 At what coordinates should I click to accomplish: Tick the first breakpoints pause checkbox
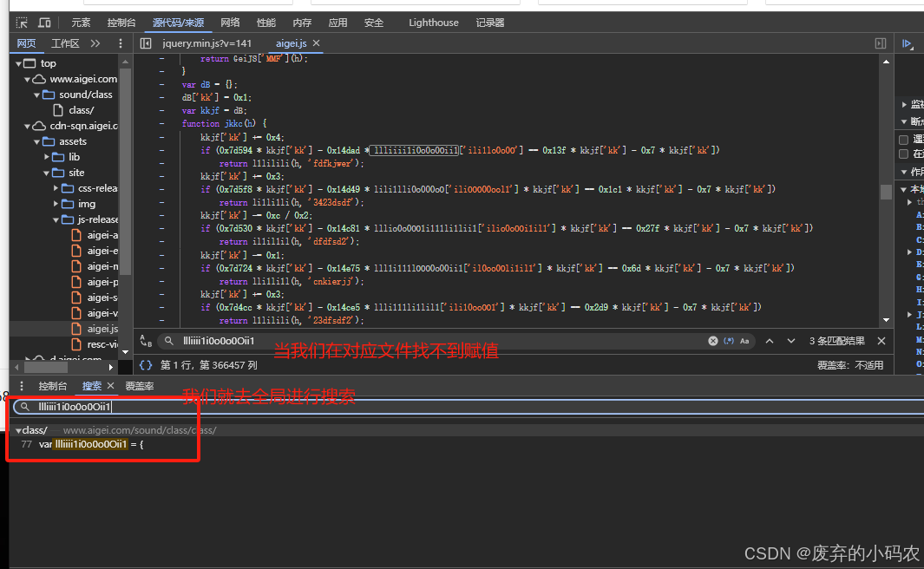click(x=903, y=140)
